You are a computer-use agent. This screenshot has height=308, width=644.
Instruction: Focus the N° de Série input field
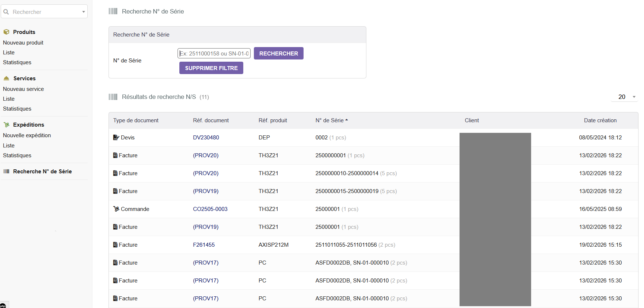point(214,54)
